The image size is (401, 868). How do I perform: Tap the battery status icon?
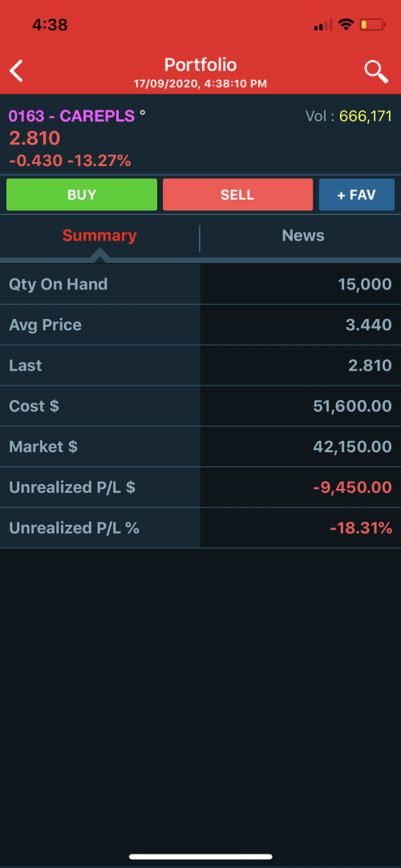(372, 25)
